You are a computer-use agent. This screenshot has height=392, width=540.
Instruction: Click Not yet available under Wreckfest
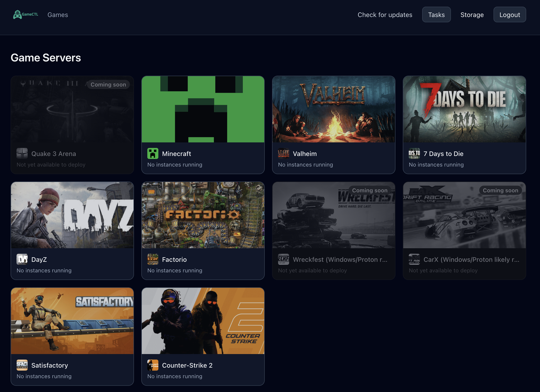[312, 271]
